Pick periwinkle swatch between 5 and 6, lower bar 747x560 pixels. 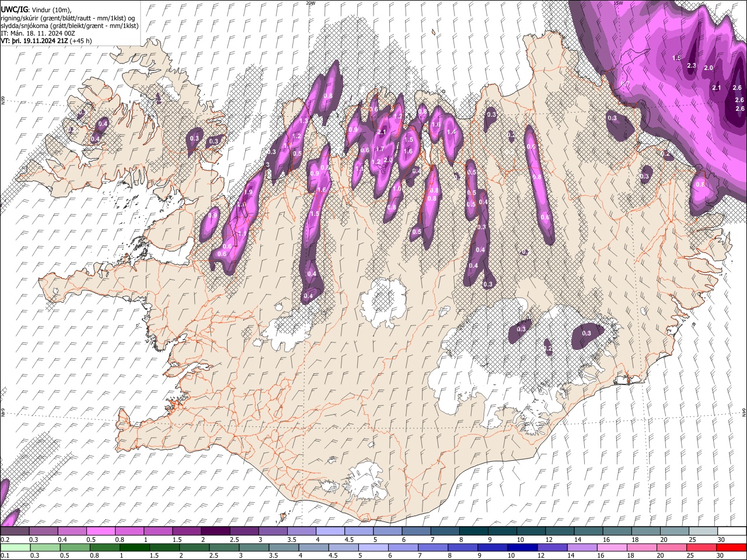372,547
